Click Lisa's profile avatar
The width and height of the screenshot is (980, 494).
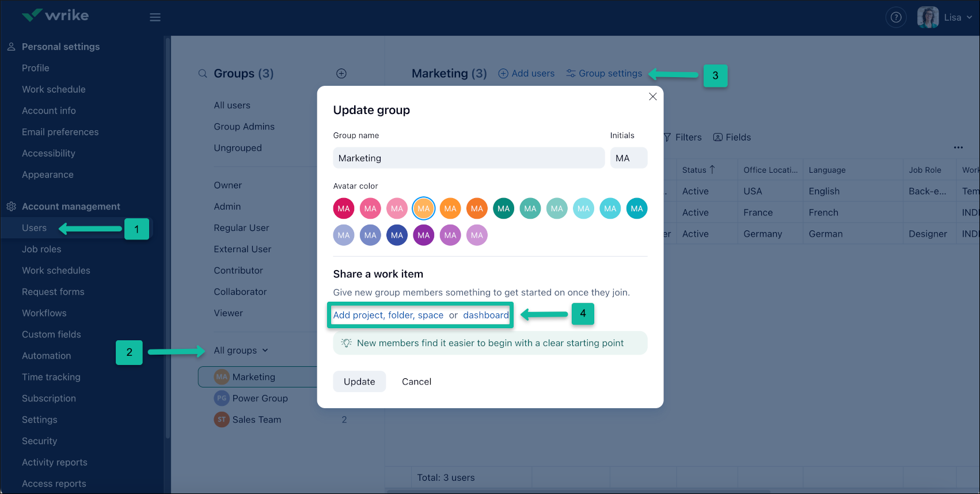click(928, 17)
